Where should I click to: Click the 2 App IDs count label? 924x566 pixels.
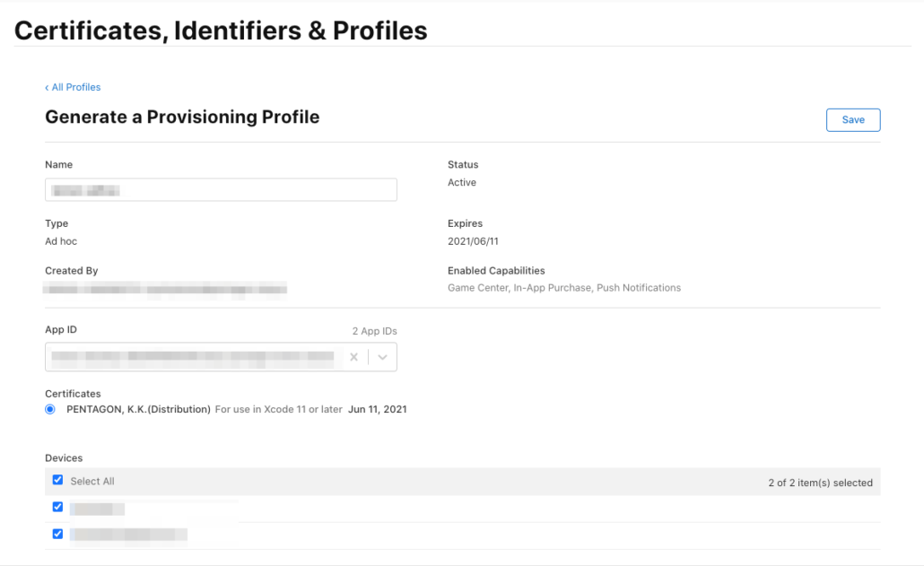pos(374,331)
